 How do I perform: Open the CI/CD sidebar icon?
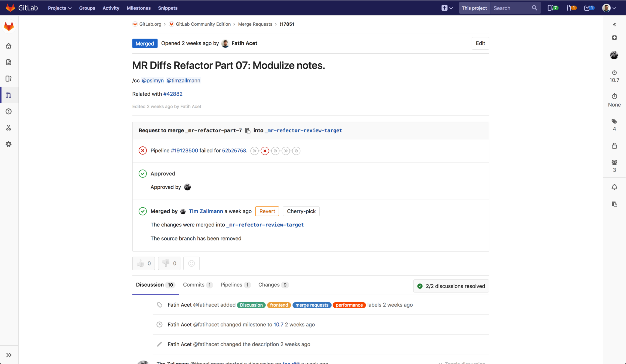tap(9, 111)
